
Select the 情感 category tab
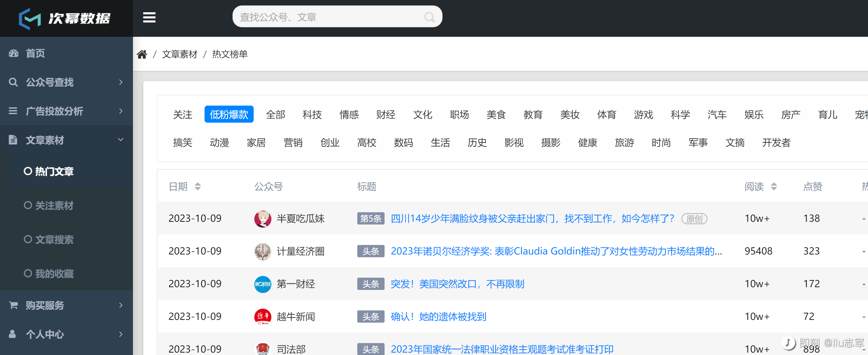click(x=349, y=114)
